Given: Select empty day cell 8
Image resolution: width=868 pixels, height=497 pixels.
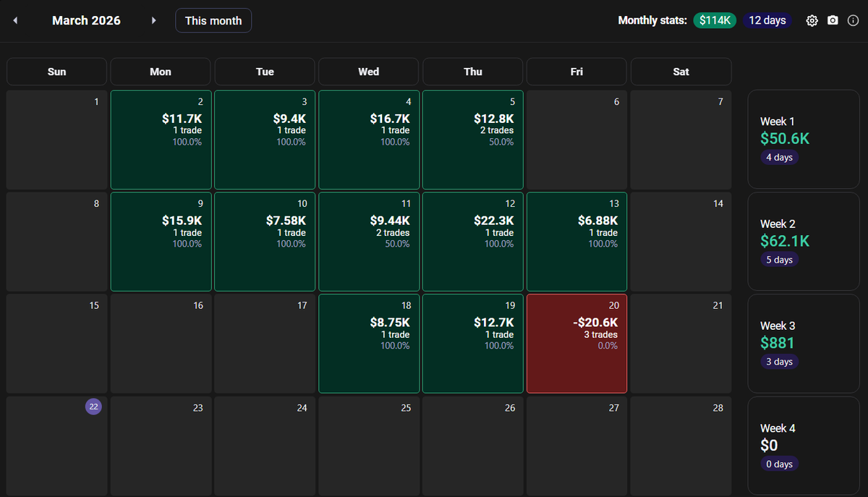Looking at the screenshot, I should point(56,242).
